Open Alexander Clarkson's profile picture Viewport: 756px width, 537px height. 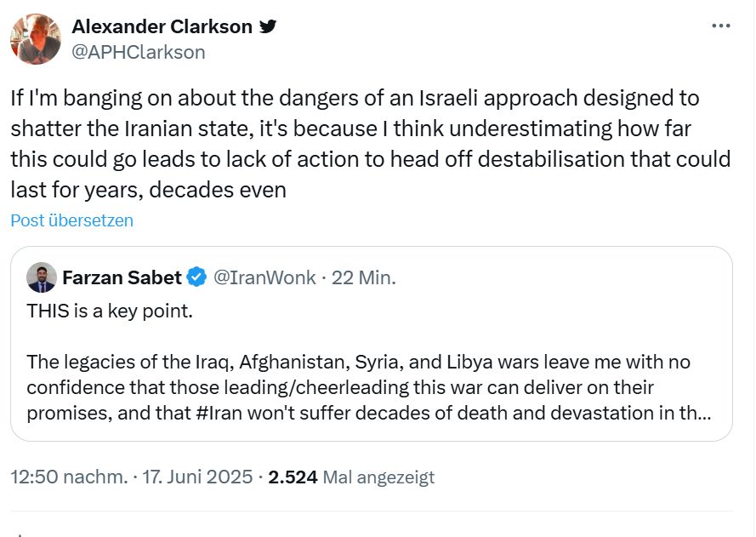click(x=36, y=39)
